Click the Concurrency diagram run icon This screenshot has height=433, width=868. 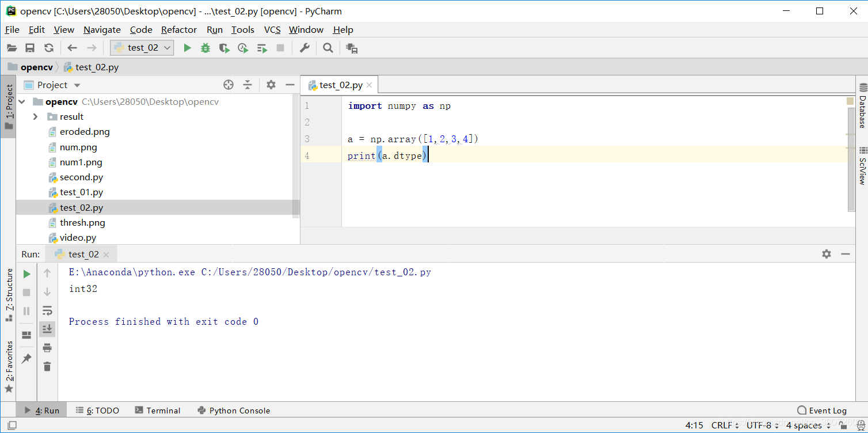pyautogui.click(x=262, y=48)
